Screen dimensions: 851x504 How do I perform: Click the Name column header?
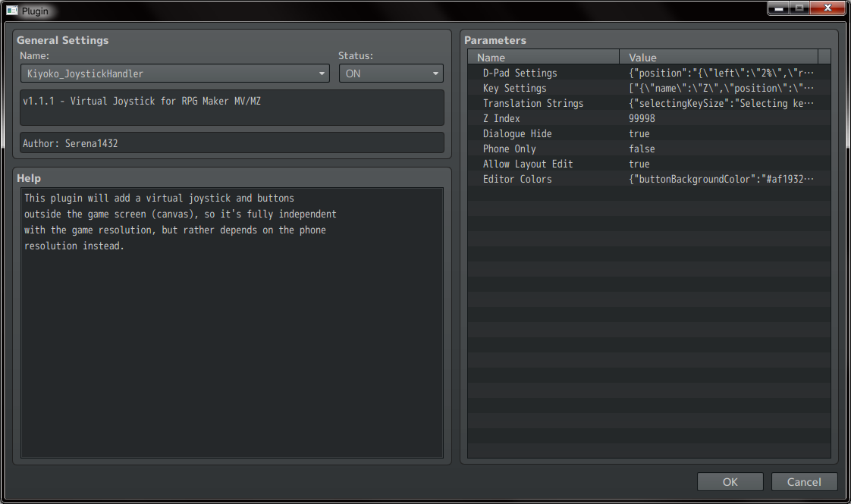544,58
